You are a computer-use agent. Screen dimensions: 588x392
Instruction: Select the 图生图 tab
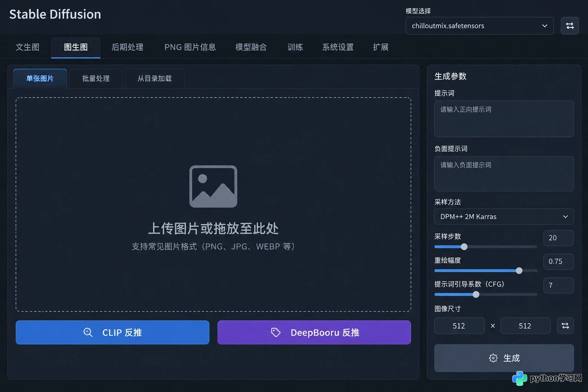click(76, 47)
